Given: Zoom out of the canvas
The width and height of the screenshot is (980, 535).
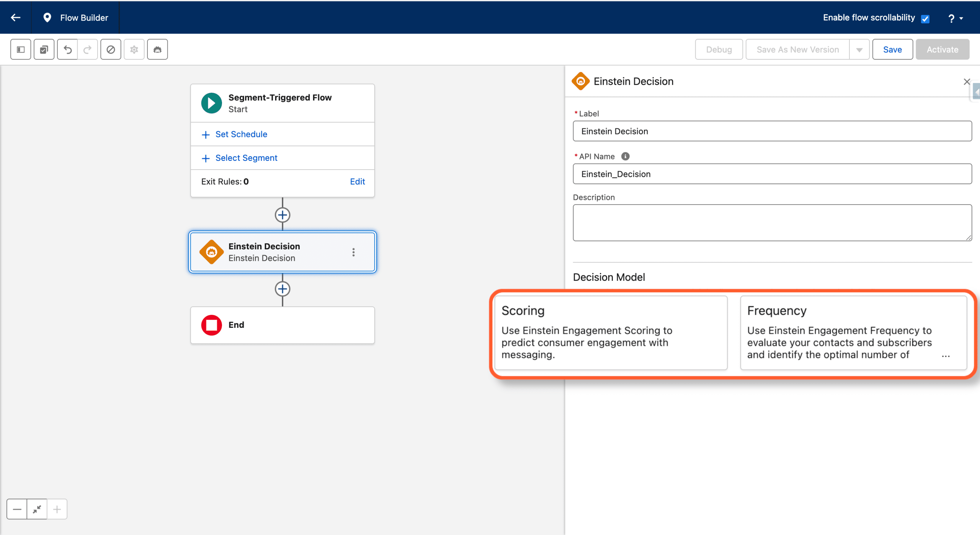Looking at the screenshot, I should 17,509.
